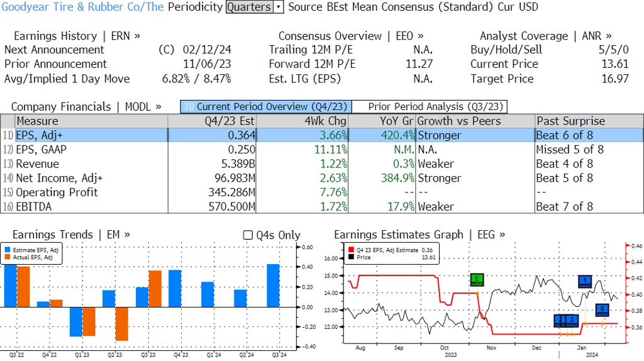Select the Net Income, Adj+ row
This screenshot has height=361, width=644.
(321, 178)
